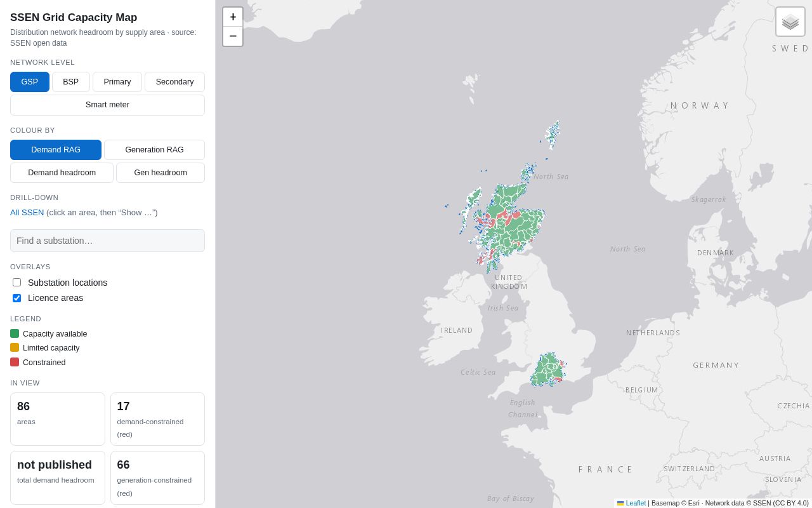The image size is (812, 508).
Task: Zoom out of the map
Action: pos(233,36)
